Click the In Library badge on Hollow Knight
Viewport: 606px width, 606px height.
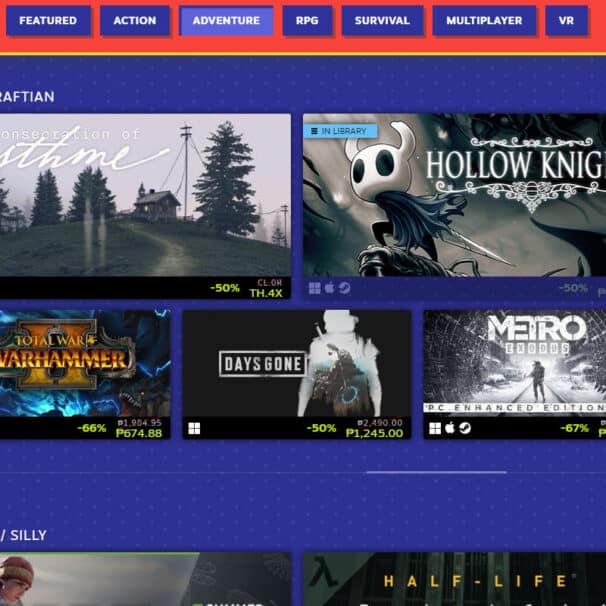340,131
